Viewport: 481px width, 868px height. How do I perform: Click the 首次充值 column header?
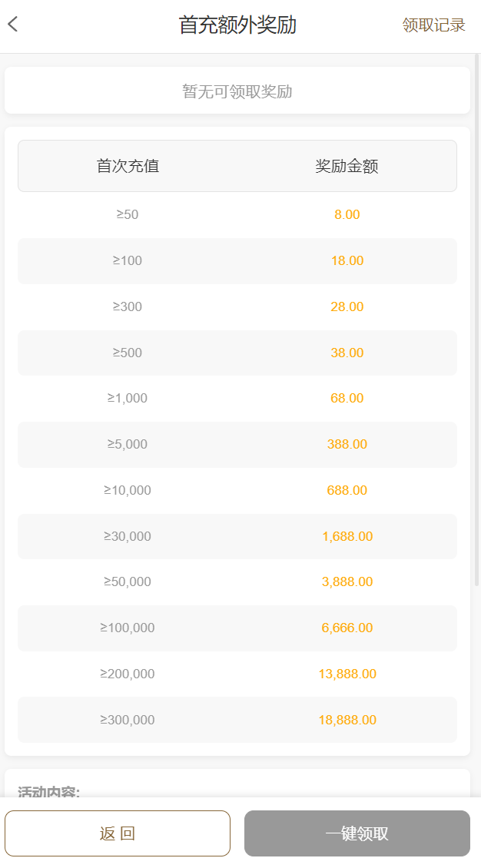click(128, 166)
